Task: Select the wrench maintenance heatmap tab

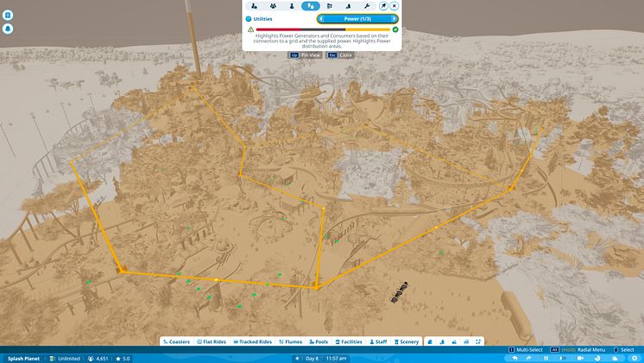Action: click(366, 5)
